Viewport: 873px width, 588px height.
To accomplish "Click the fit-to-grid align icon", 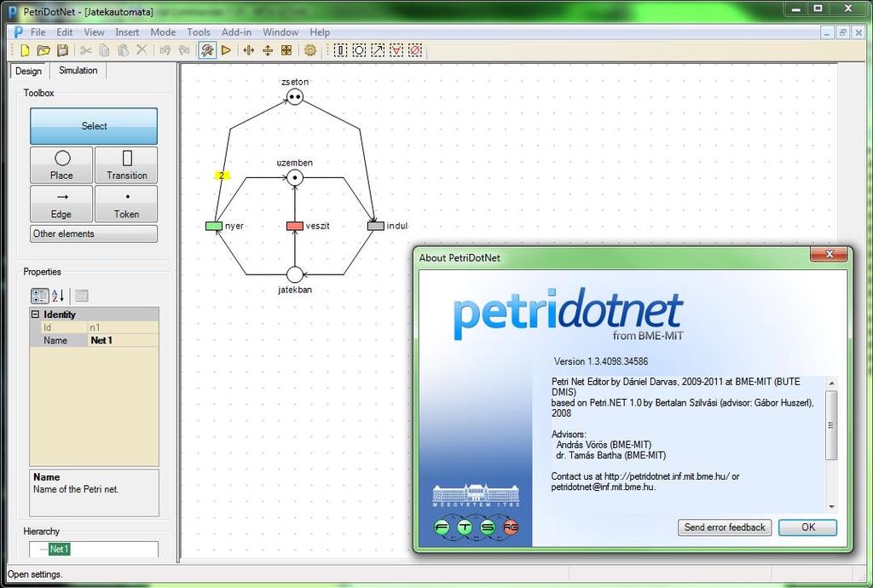I will 286,50.
